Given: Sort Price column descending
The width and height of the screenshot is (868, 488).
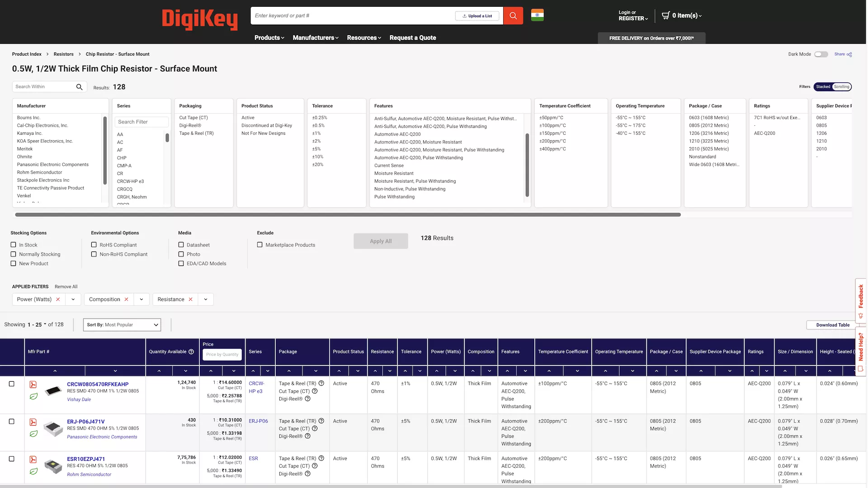Looking at the screenshot, I should 234,371.
